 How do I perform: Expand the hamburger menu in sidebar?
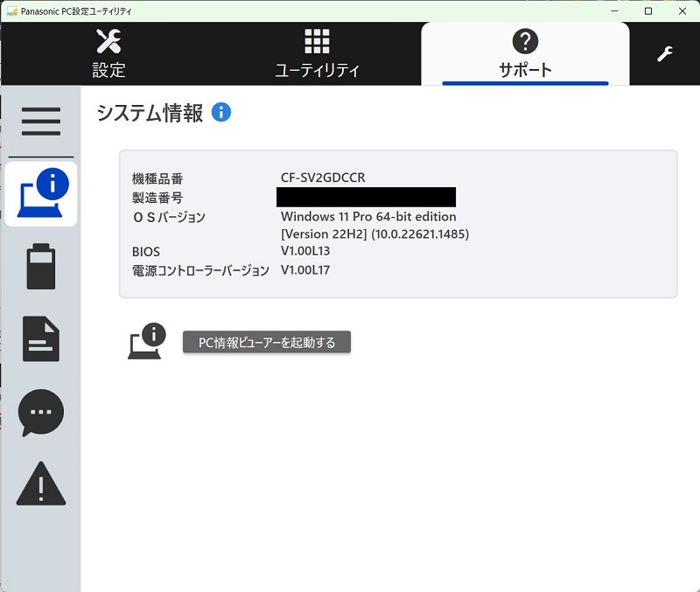click(x=41, y=122)
